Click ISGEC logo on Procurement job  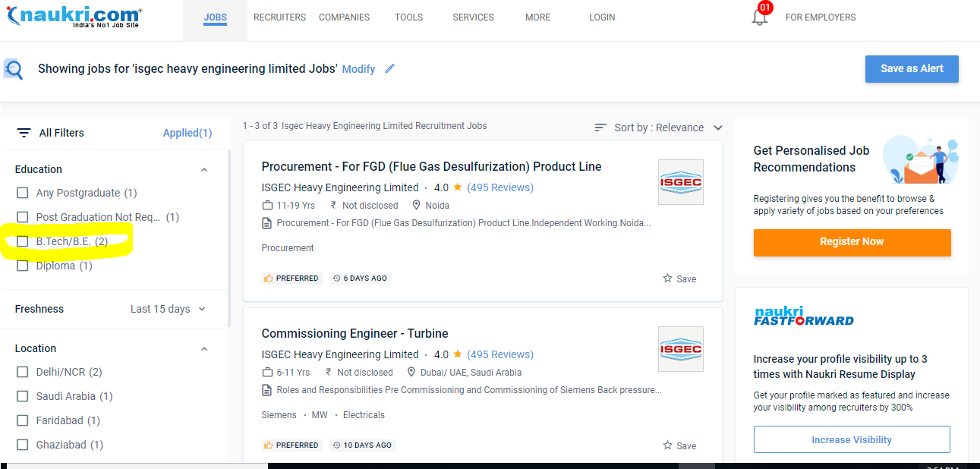(x=680, y=182)
